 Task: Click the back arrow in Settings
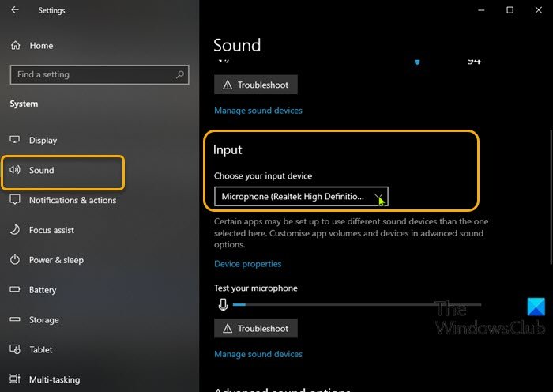(16, 10)
